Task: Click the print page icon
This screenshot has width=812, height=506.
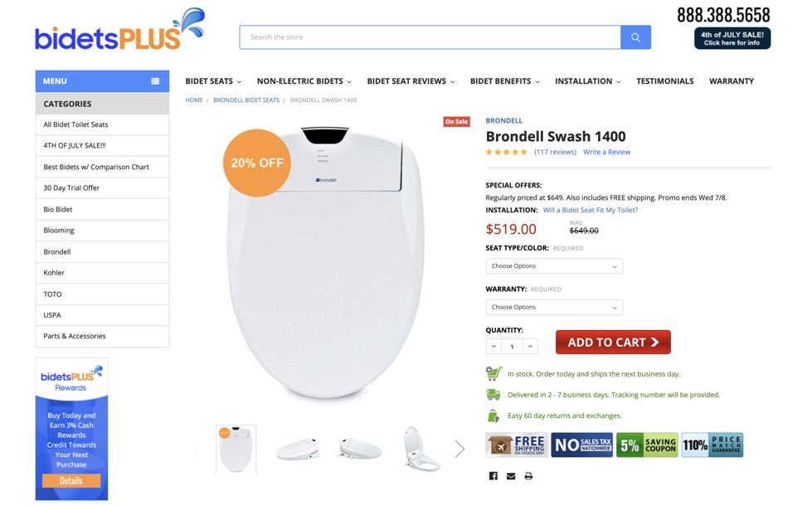Action: [528, 476]
